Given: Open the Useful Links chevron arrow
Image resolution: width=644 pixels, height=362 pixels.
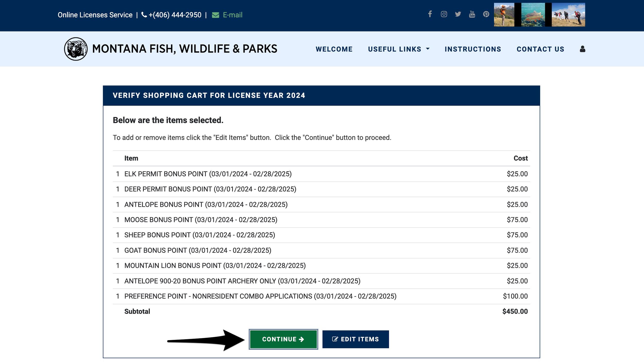Looking at the screenshot, I should coord(428,49).
